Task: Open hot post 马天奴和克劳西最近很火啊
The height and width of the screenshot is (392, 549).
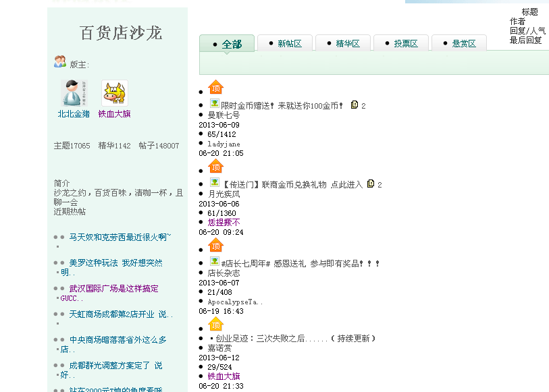Action: point(120,237)
